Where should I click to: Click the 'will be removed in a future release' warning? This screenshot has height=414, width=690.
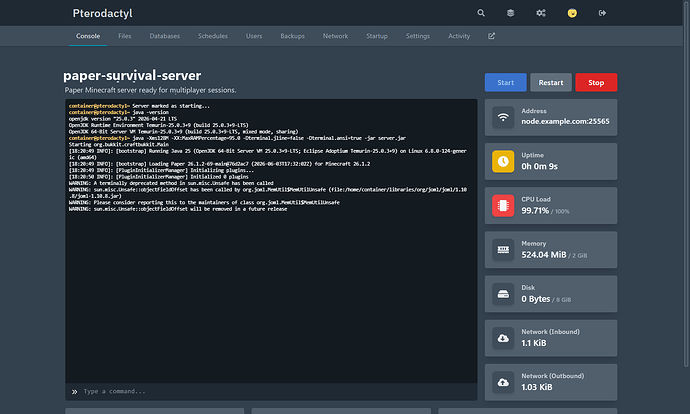[x=178, y=209]
